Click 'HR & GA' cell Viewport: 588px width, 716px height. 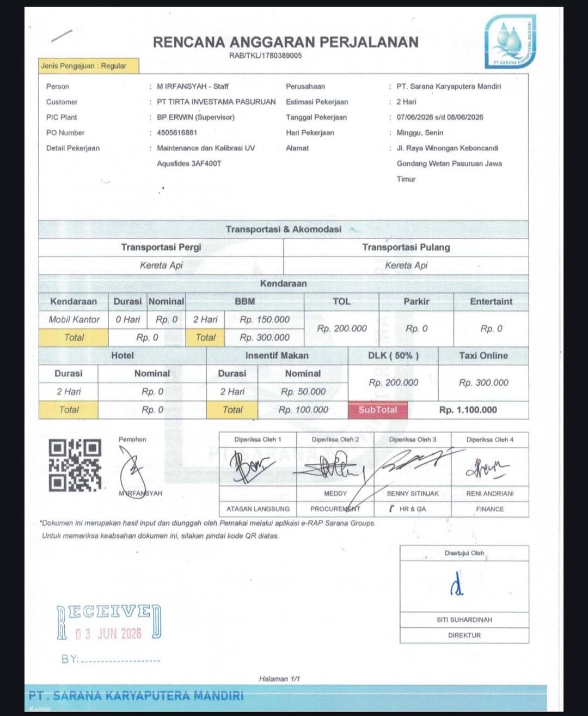click(413, 509)
